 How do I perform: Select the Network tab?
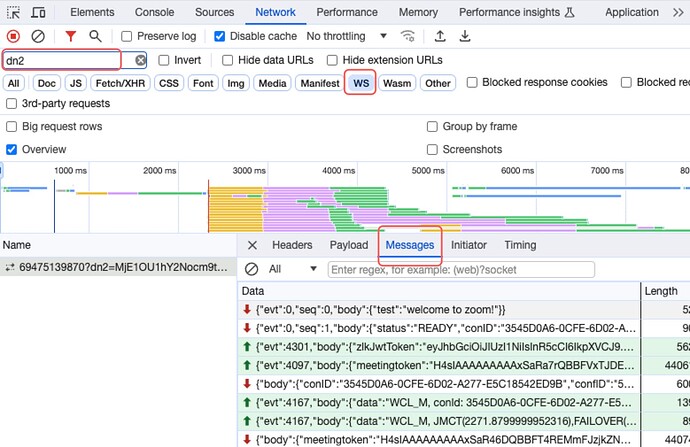[275, 12]
